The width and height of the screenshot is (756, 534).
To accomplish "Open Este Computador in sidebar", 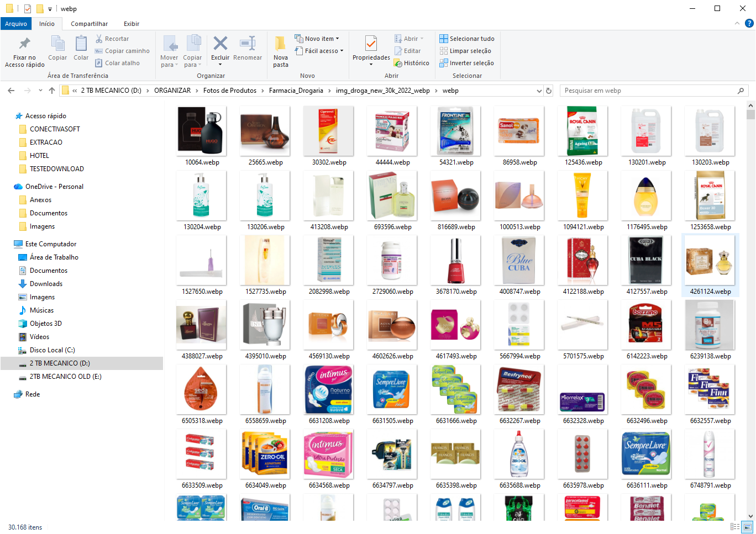I will point(51,244).
